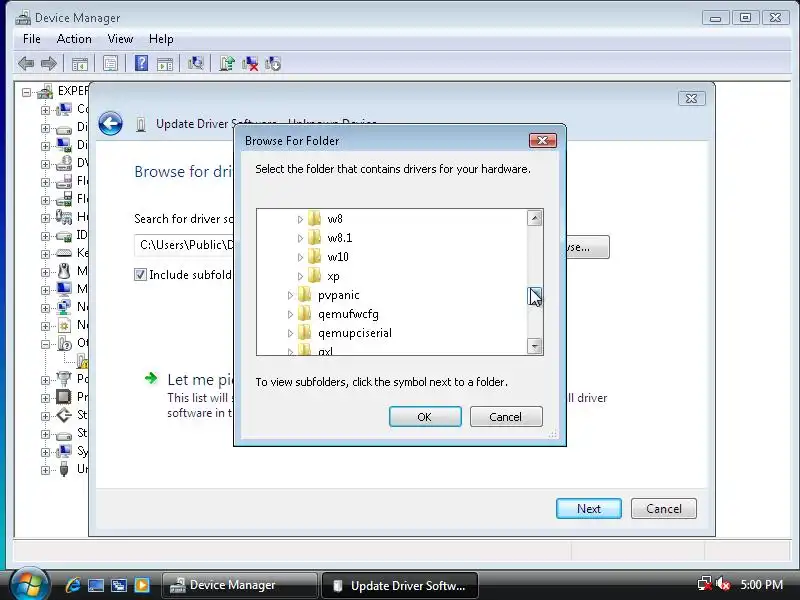This screenshot has height=600, width=800.
Task: Select the qemupciserial folder name
Action: coord(355,333)
